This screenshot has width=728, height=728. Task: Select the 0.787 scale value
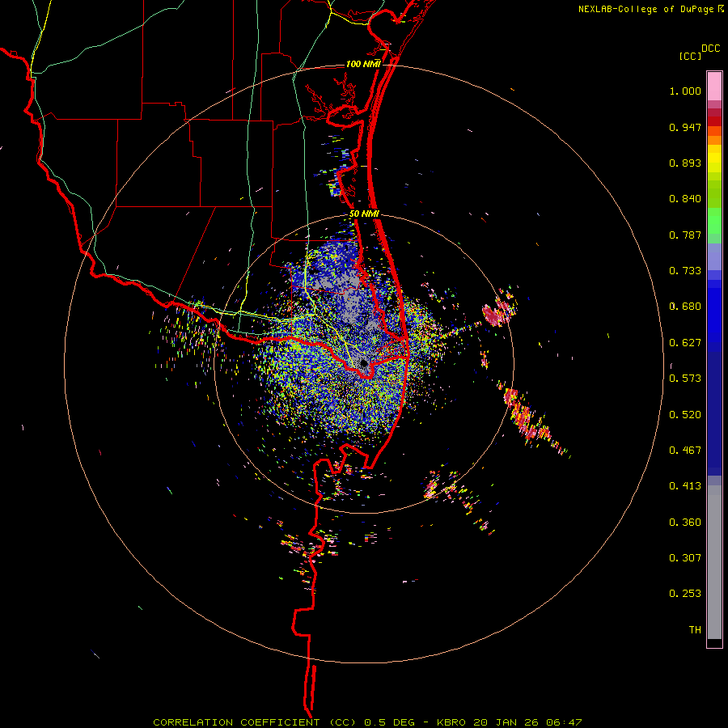click(x=685, y=235)
